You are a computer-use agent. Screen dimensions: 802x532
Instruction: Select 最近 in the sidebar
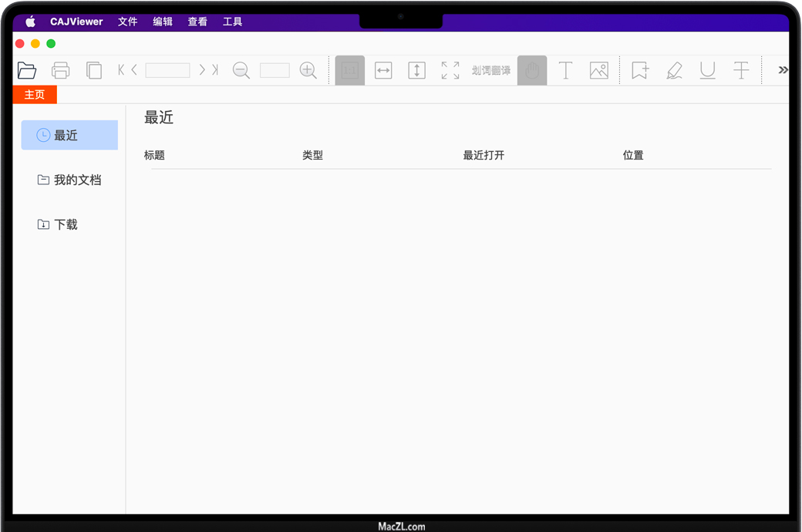[x=69, y=135]
